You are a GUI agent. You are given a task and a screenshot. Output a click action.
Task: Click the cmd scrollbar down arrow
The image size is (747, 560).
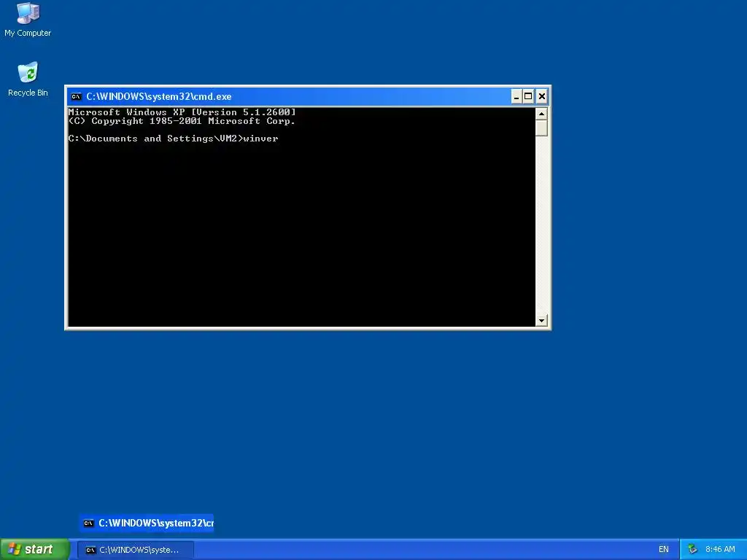[x=541, y=321]
